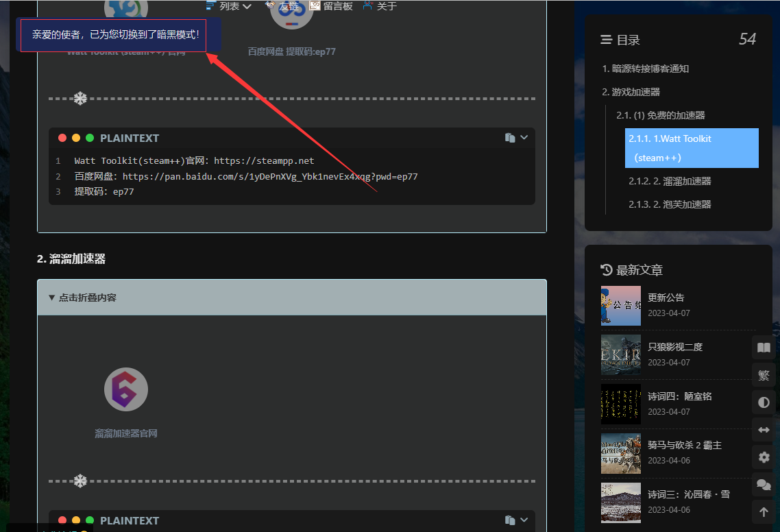Screen dimensions: 780x532
Task: Toggle reading mode with the book icon
Action: (x=764, y=348)
